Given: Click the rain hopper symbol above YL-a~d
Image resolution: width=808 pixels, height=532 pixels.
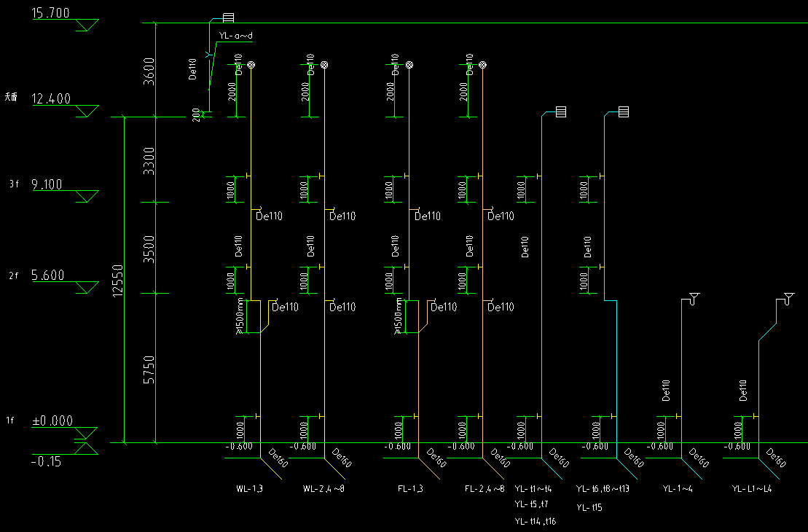Looking at the screenshot, I should point(228,17).
